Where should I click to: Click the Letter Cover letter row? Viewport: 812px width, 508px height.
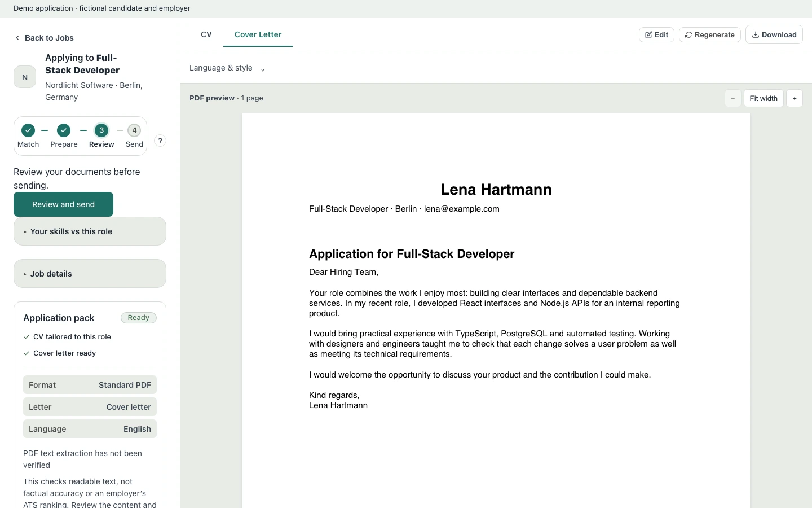point(90,407)
